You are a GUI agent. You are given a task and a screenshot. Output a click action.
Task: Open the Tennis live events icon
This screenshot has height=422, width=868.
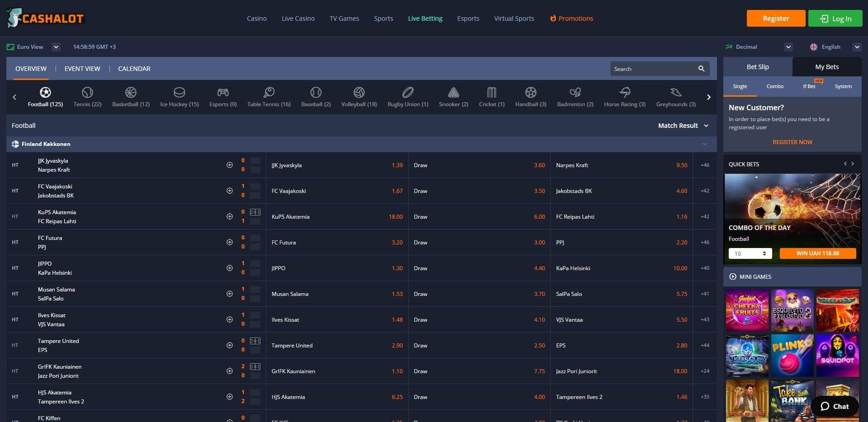click(x=87, y=92)
